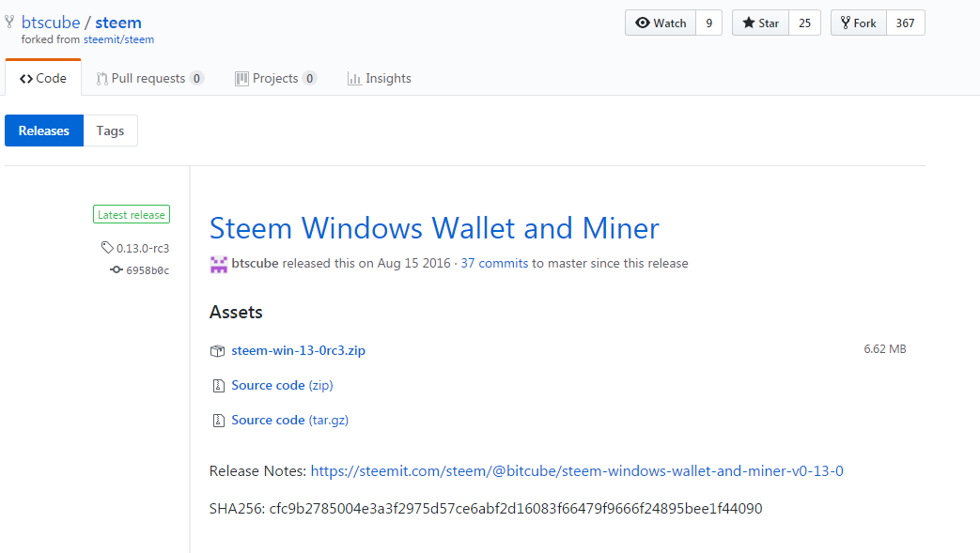The image size is (980, 553).
Task: Open the steemit/steem parent repository link
Action: pos(118,39)
